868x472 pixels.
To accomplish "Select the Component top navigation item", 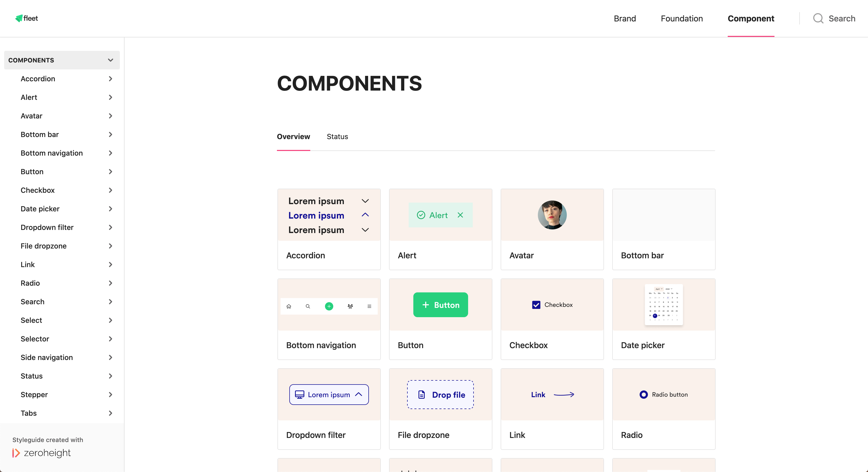I will click(x=751, y=19).
